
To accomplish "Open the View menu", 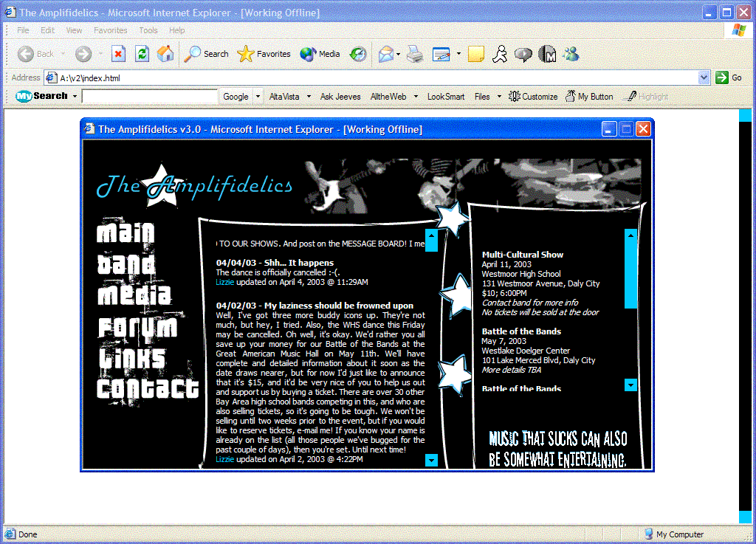I will coord(74,30).
